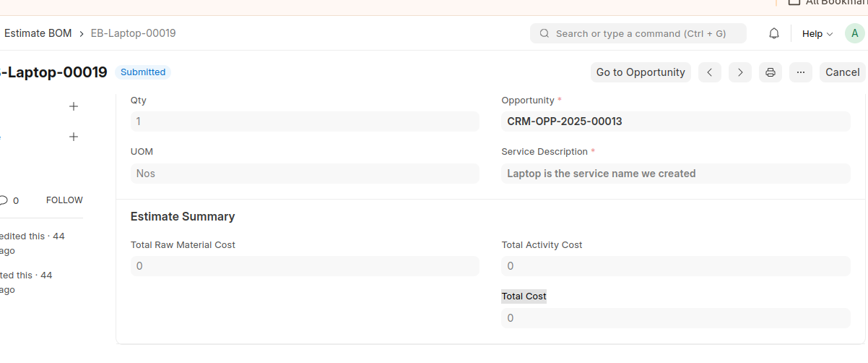Click FOLLOW in the sidebar
868x363 pixels.
[x=64, y=200]
